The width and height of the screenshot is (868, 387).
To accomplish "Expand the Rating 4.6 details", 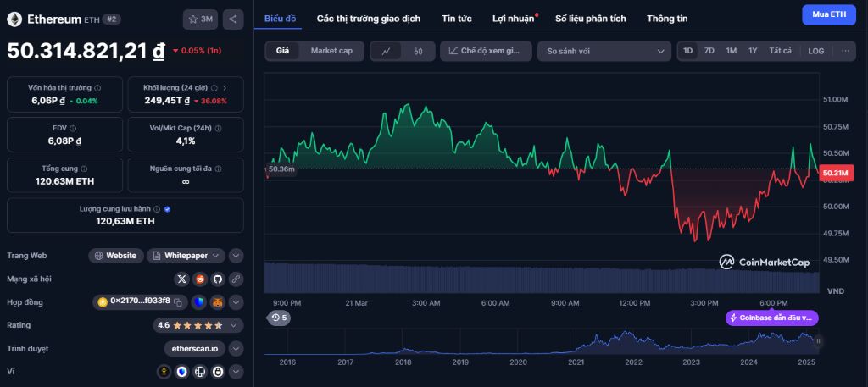I will [x=198, y=326].
